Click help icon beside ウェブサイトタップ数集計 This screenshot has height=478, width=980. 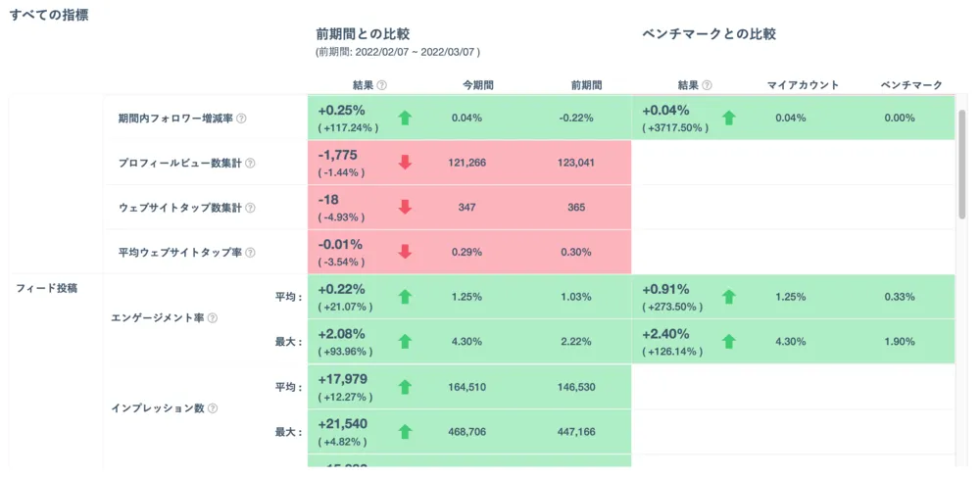coord(250,209)
